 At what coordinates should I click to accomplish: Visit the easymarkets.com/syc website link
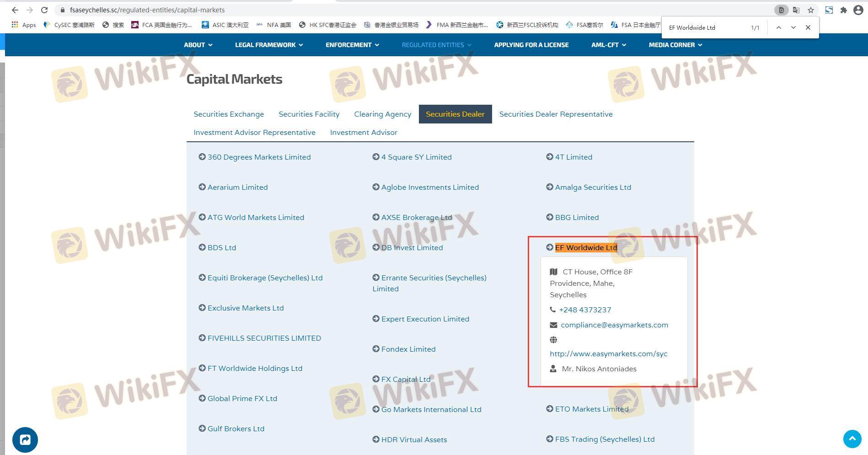point(608,353)
